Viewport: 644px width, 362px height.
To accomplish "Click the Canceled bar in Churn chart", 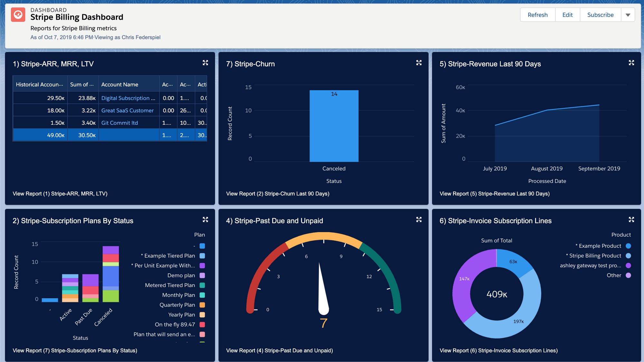I will [x=334, y=126].
